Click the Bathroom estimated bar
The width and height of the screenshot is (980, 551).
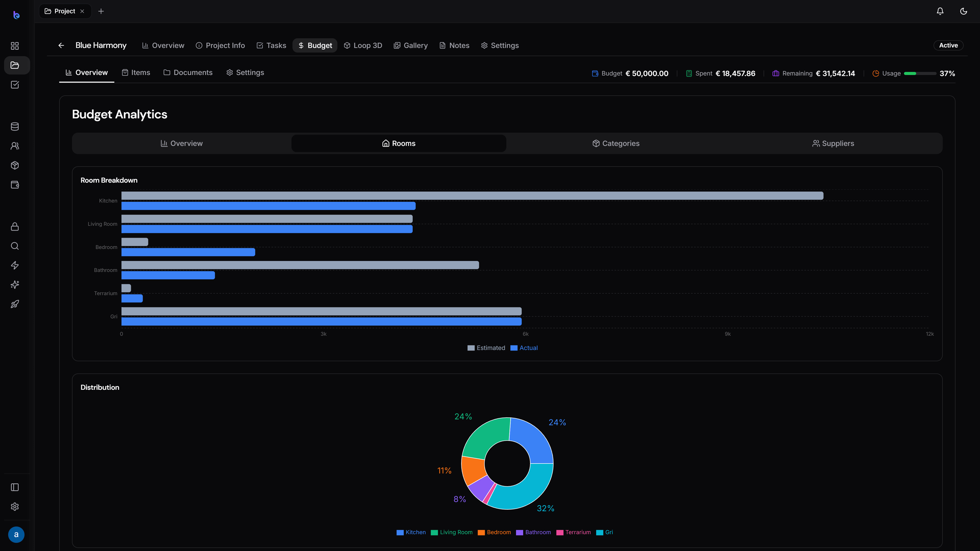pos(300,265)
